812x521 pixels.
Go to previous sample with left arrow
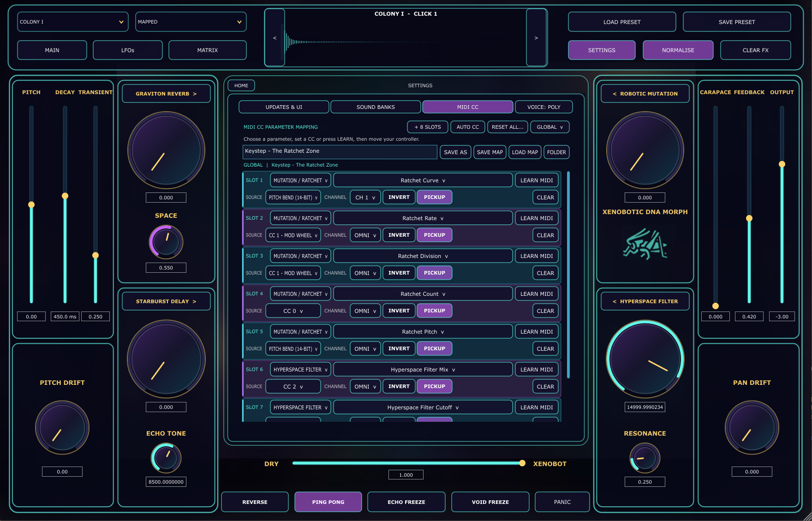(275, 38)
